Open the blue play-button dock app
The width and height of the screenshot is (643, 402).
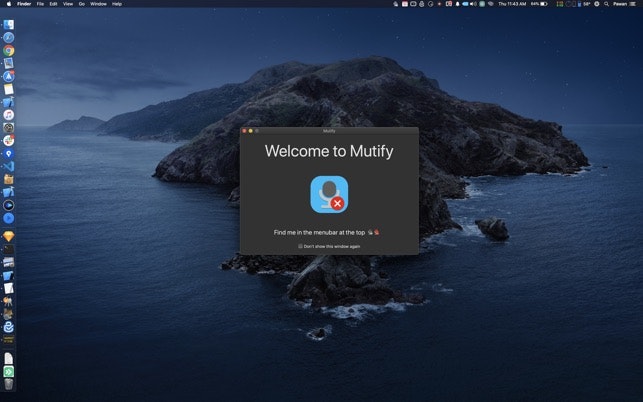point(9,218)
